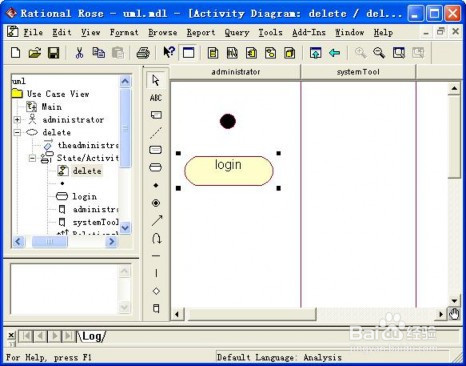Click the pan hand icon at diagram corner

click(x=454, y=314)
